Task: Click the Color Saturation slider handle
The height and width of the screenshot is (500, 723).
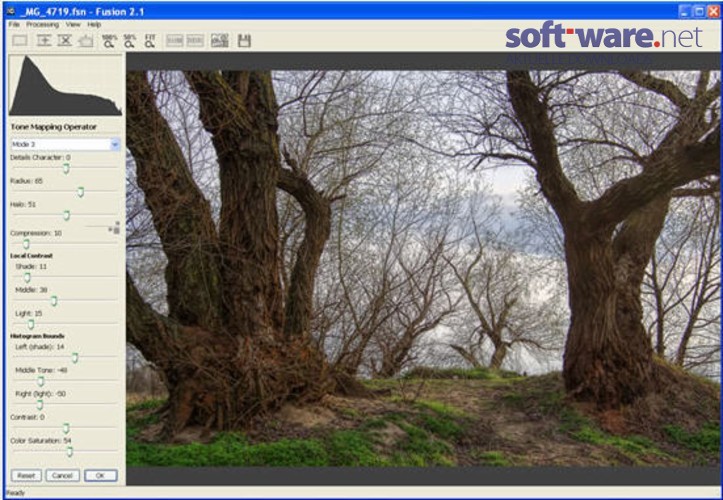Action: click(69, 452)
